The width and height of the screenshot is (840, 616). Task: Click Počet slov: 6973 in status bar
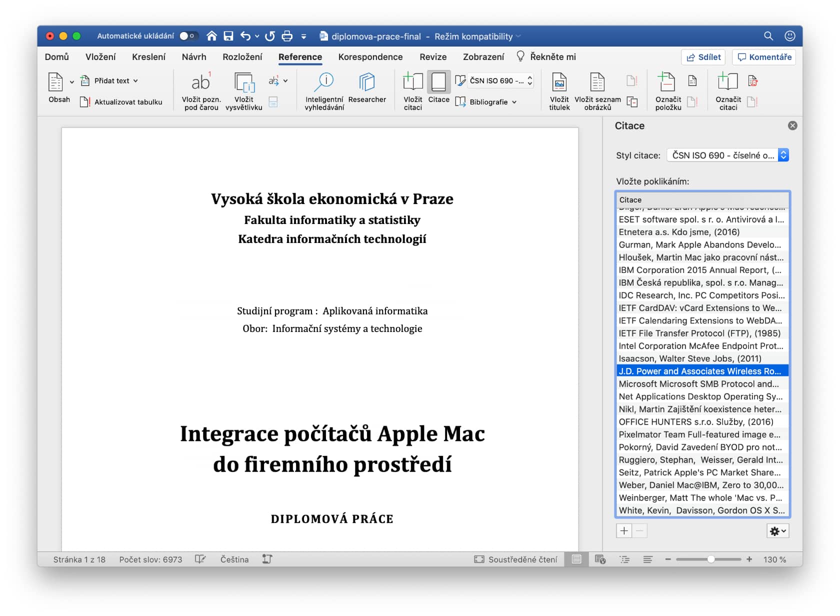(x=150, y=559)
